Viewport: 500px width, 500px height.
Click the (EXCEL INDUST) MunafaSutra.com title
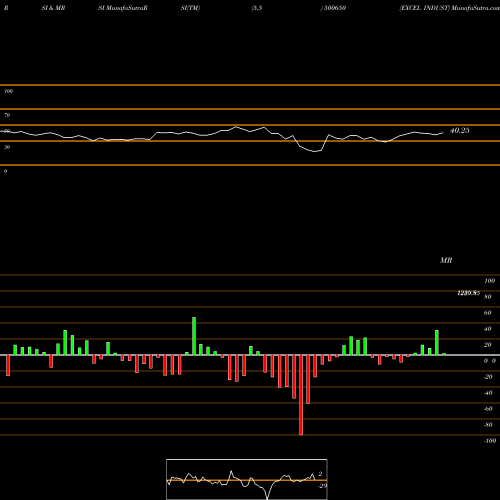point(449,8)
